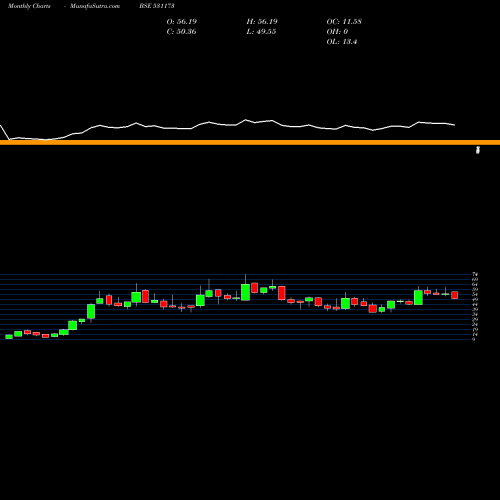Click the price axis label "54"

(x=475, y=294)
